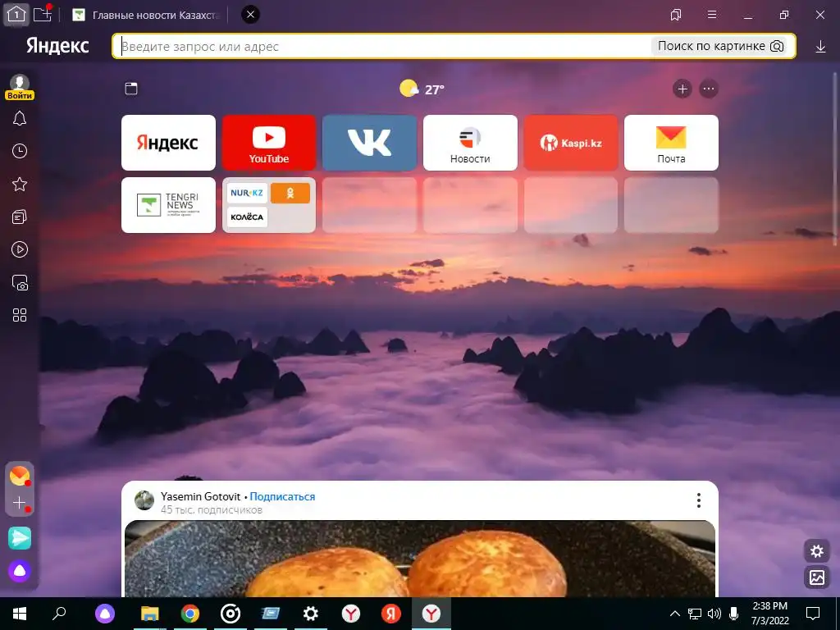
Task: Open the background gallery image icon
Action: tap(817, 577)
